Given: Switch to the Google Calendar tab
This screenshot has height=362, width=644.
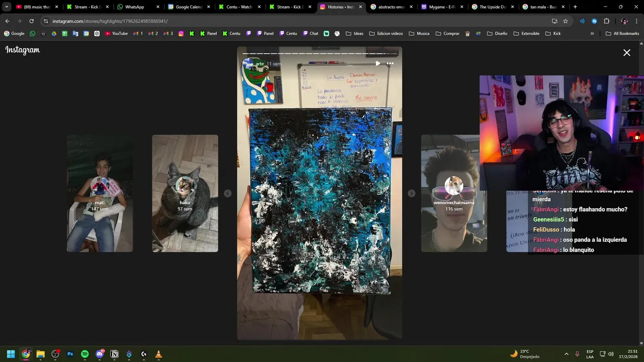Looking at the screenshot, I should click(x=189, y=7).
